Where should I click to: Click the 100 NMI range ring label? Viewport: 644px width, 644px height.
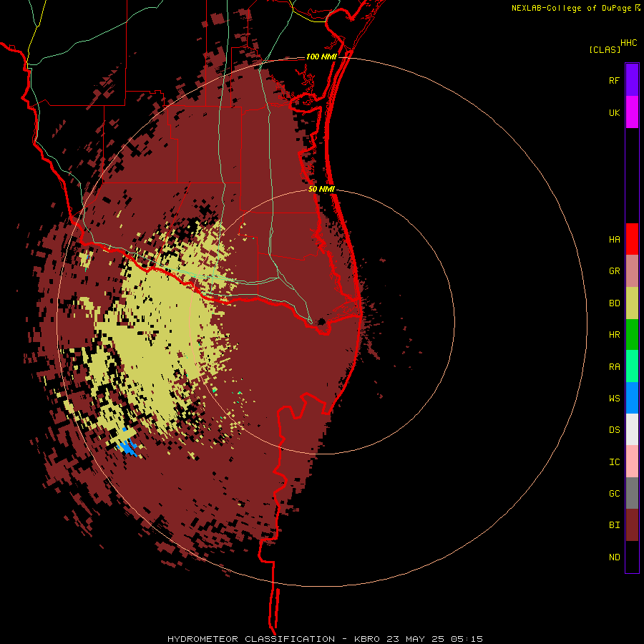321,57
